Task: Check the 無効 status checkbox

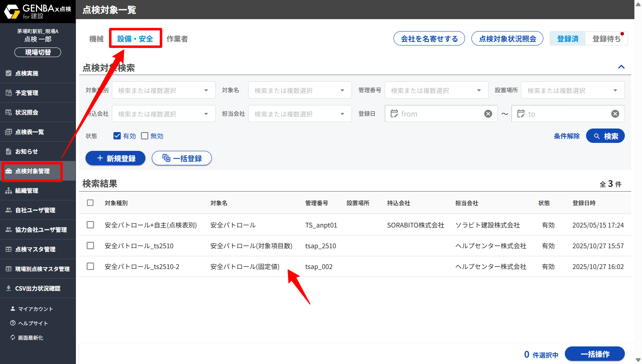Action: [x=145, y=136]
